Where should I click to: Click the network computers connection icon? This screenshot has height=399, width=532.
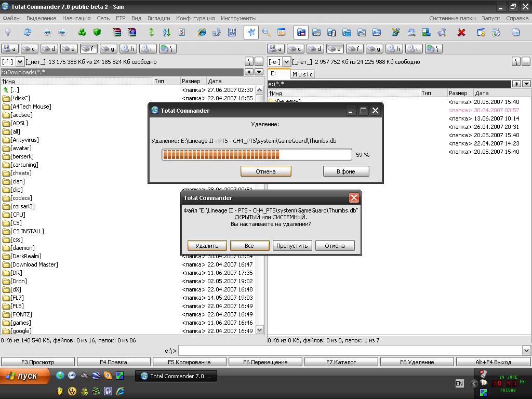[217, 32]
